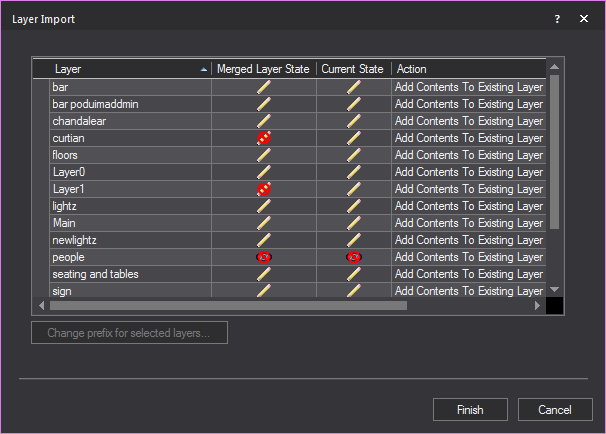Viewport: 606px width, 434px height.
Task: Click Merged Layer State pencil for newlightz
Action: pyautogui.click(x=264, y=240)
